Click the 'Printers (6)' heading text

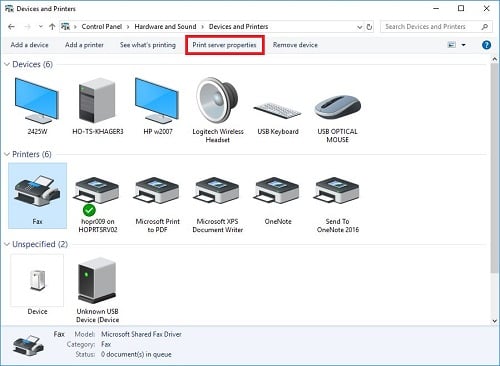(x=32, y=154)
